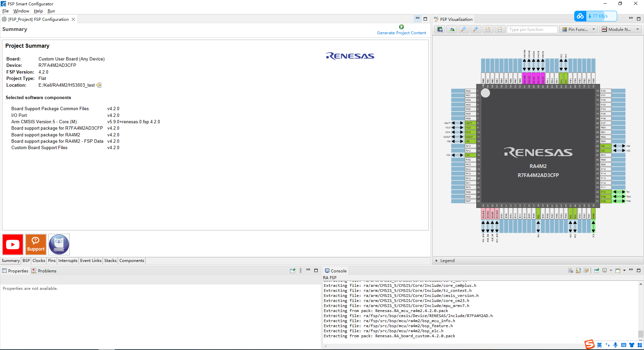
Task: Click the cloud download speed widget
Action: pyautogui.click(x=596, y=16)
